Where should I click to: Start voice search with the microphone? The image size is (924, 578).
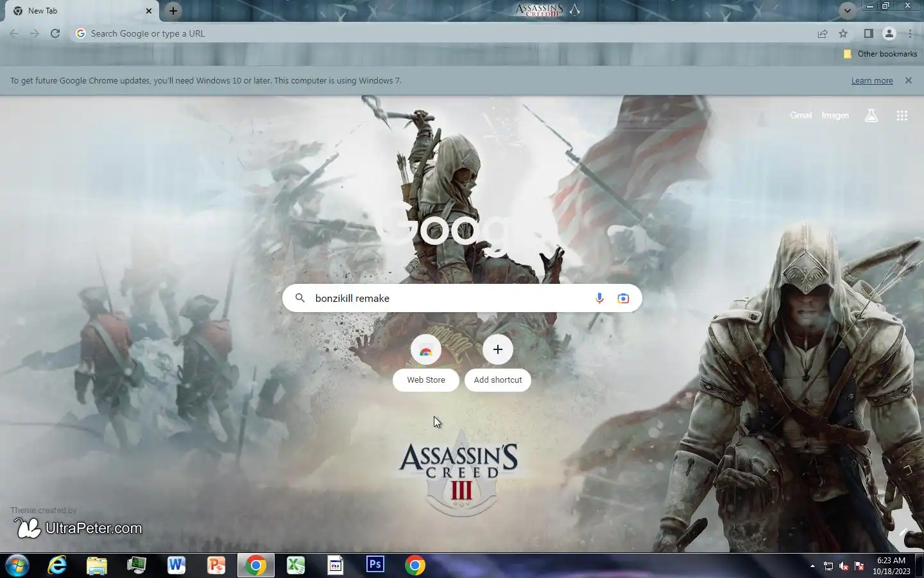coord(599,298)
